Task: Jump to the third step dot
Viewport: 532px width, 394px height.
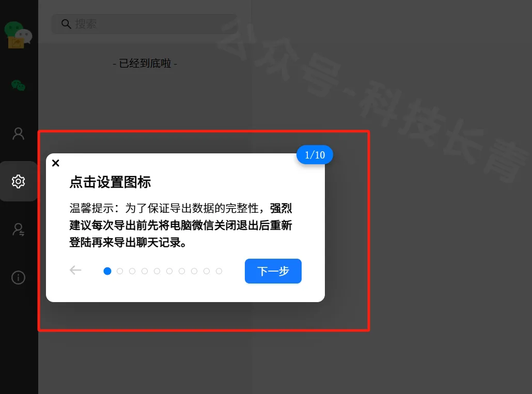Action: click(132, 271)
